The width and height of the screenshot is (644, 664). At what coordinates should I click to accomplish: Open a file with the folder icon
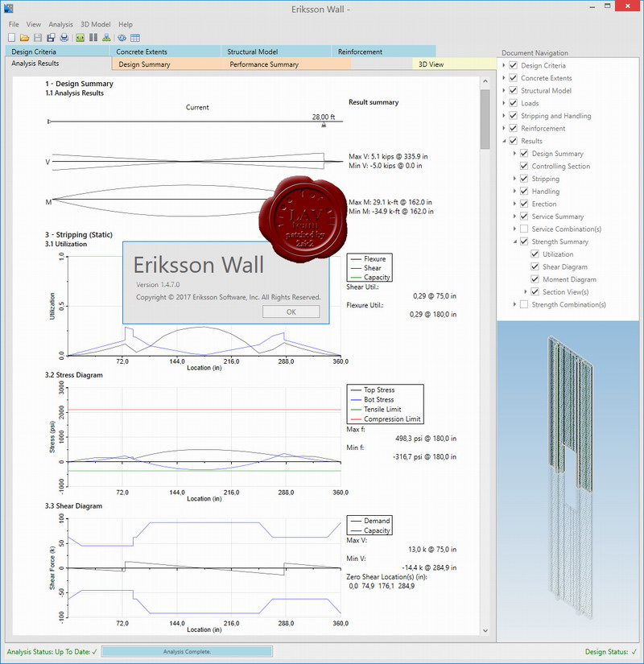coord(25,38)
